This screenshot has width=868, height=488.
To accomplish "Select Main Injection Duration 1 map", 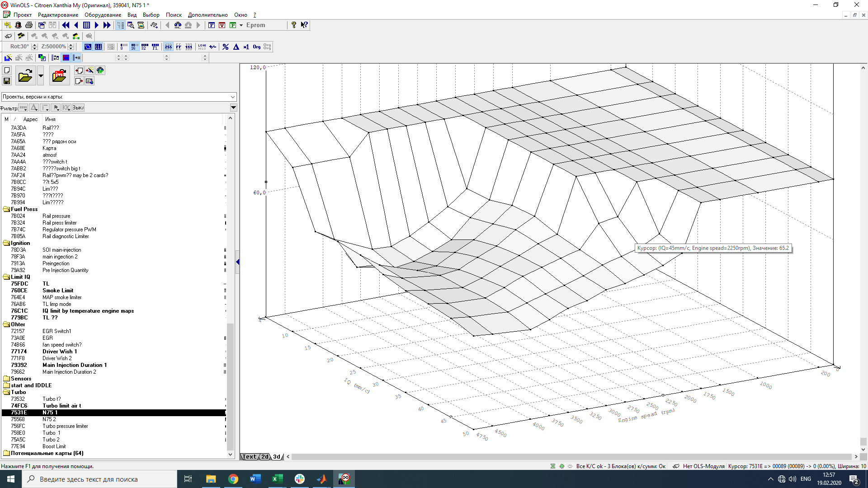I will click(x=75, y=365).
